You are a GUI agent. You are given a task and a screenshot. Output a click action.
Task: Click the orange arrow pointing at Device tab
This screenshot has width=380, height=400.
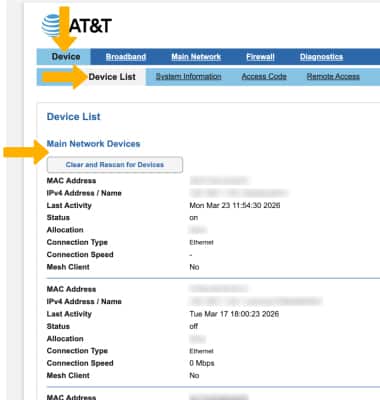click(64, 29)
